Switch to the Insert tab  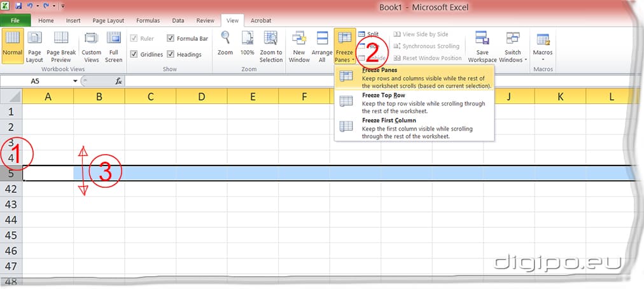(73, 20)
